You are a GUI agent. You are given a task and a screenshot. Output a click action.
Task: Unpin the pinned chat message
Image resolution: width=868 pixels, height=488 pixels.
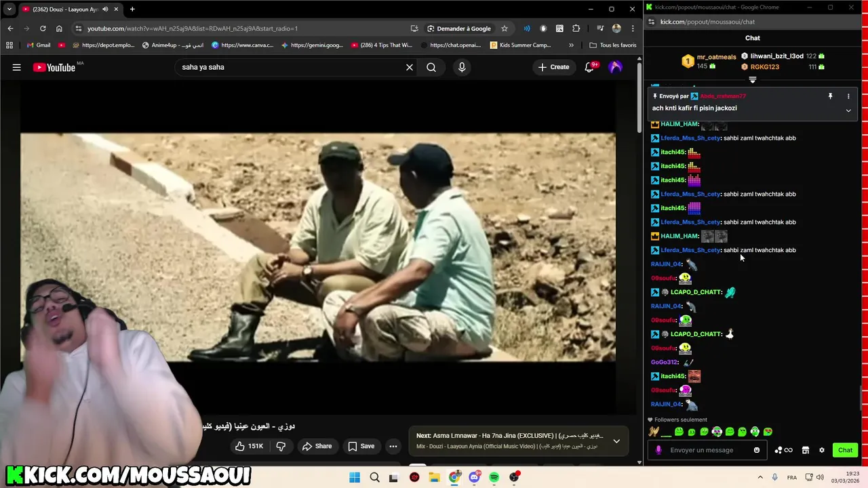pos(830,96)
